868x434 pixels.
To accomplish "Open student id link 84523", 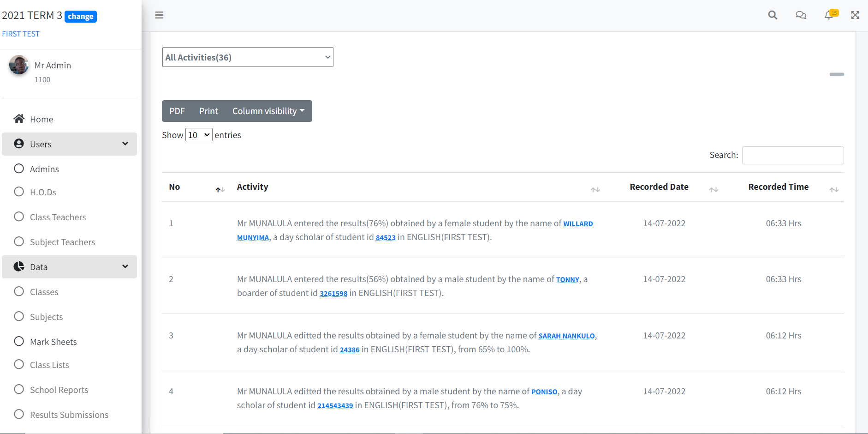I will [386, 237].
